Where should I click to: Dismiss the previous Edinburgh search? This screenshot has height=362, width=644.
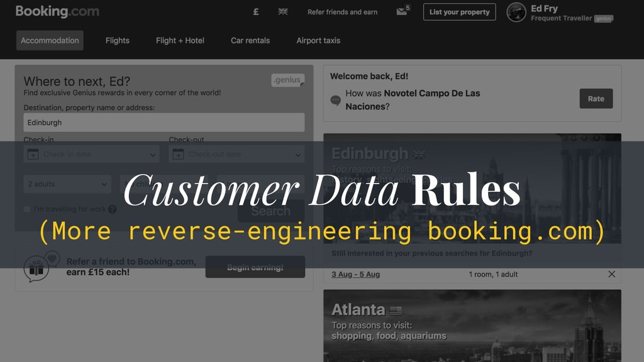[x=611, y=274]
